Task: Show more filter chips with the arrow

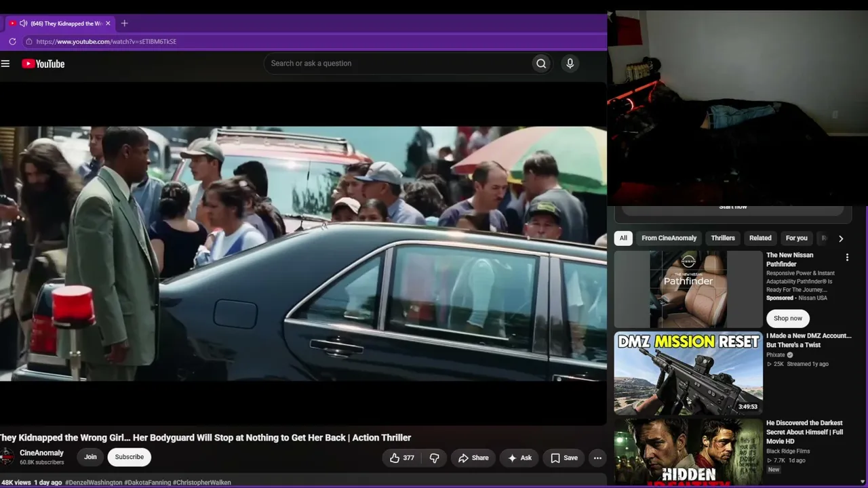Action: [841, 239]
